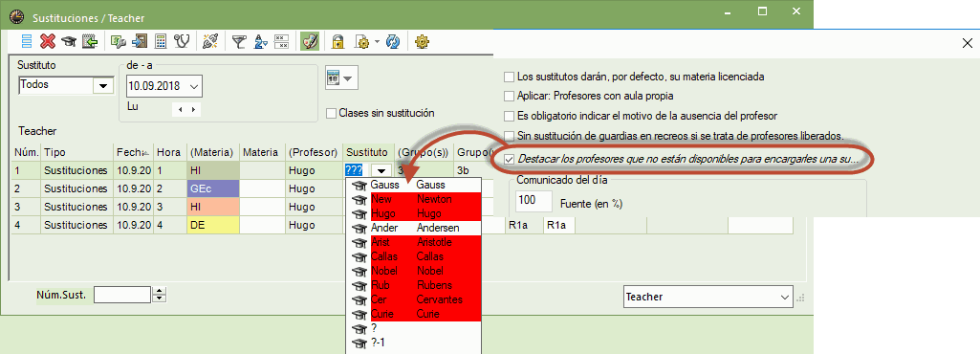
Task: Open the wrench tool icon in toolbar
Action: pyautogui.click(x=118, y=41)
